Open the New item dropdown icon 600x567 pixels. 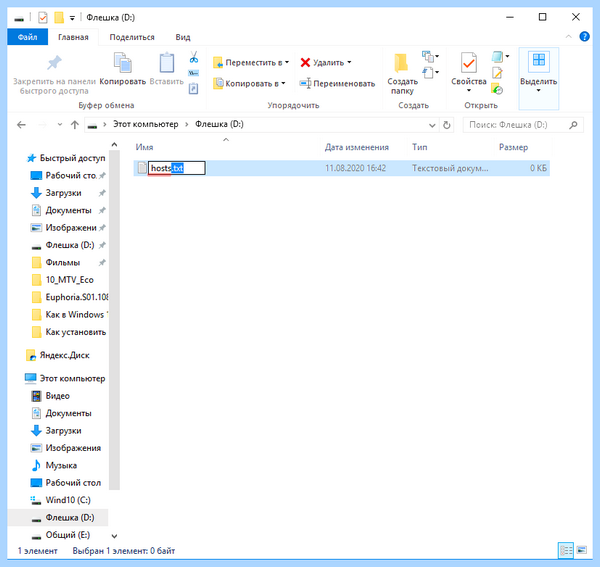[430, 57]
